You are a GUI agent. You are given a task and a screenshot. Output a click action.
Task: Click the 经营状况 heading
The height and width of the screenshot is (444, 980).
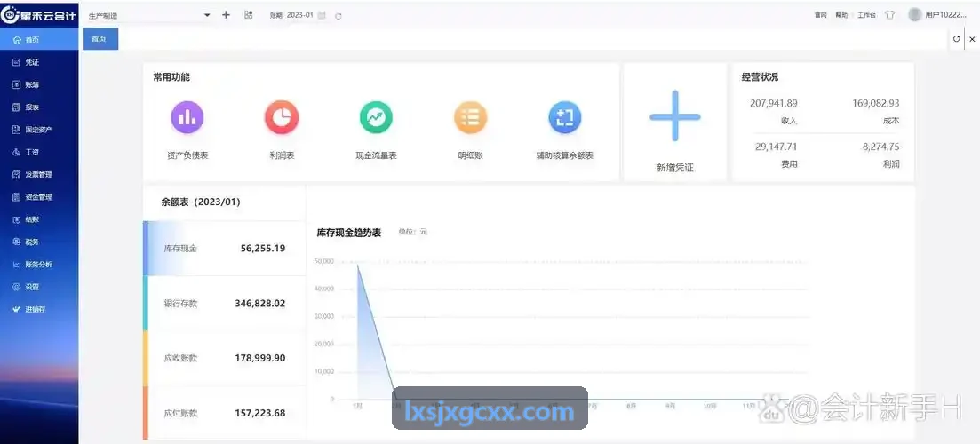pyautogui.click(x=760, y=77)
